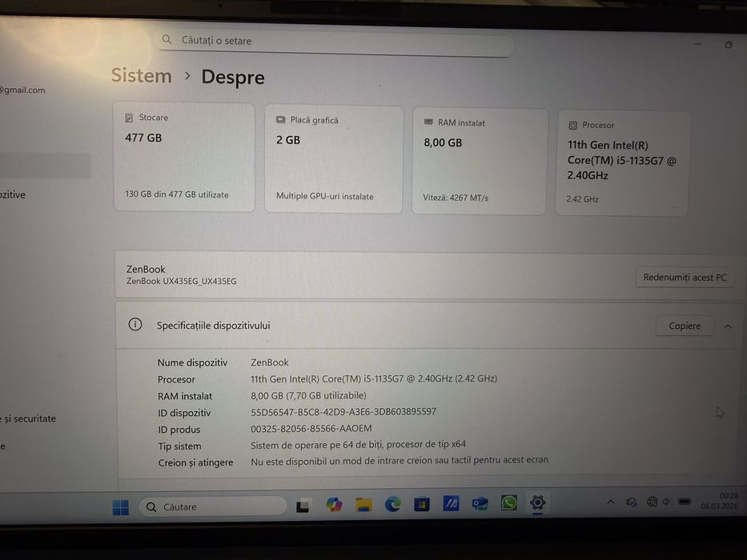Click the tray icon left of the network globe
This screenshot has width=747, height=560.
click(631, 502)
